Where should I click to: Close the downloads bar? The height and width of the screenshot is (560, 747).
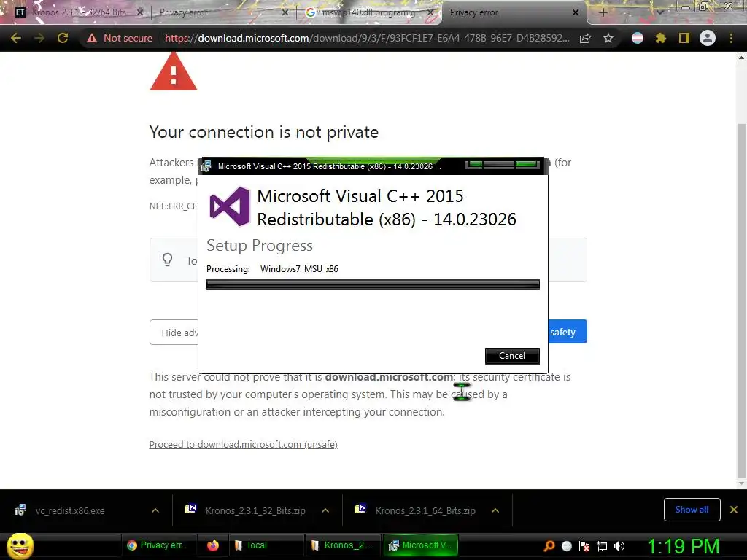click(734, 510)
